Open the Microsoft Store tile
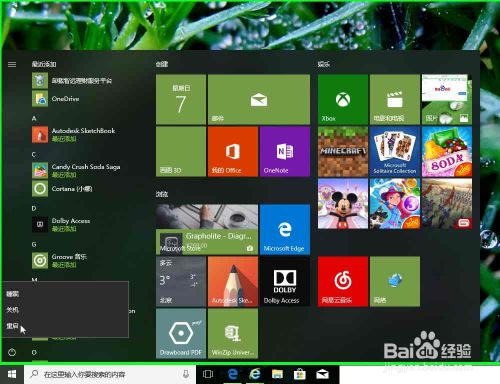500x384 pixels. click(x=207, y=230)
